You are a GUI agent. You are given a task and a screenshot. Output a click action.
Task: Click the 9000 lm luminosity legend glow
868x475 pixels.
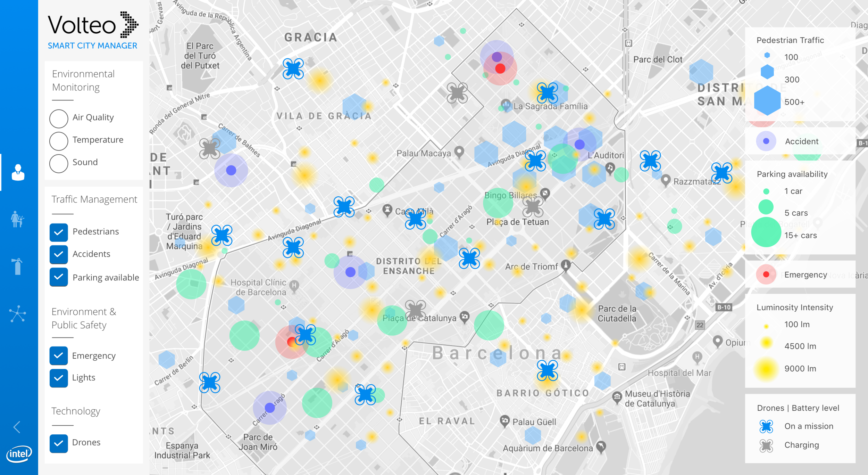[766, 369]
